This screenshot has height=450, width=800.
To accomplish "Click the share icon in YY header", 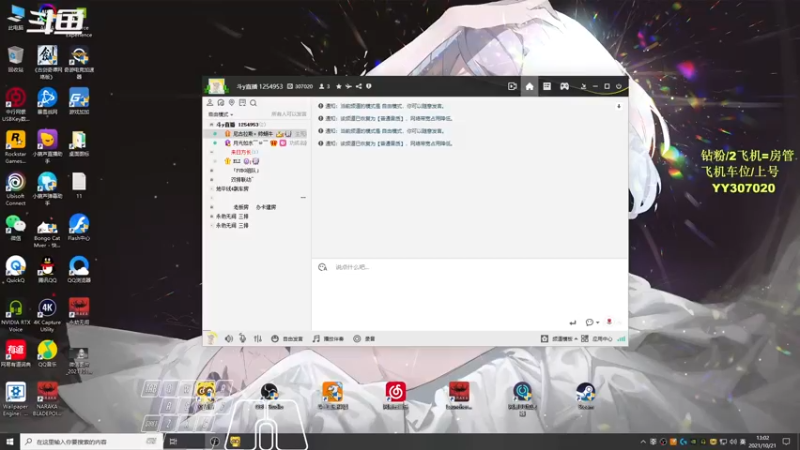I will [x=359, y=86].
